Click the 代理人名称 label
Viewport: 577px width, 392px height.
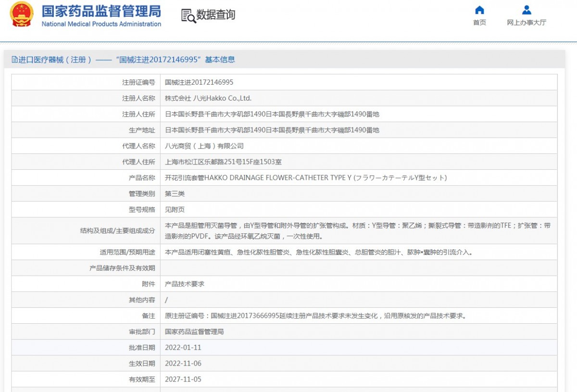138,146
